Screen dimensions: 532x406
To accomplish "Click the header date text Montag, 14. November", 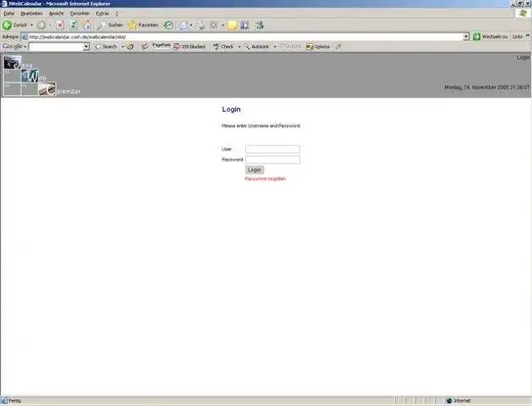I will point(487,87).
